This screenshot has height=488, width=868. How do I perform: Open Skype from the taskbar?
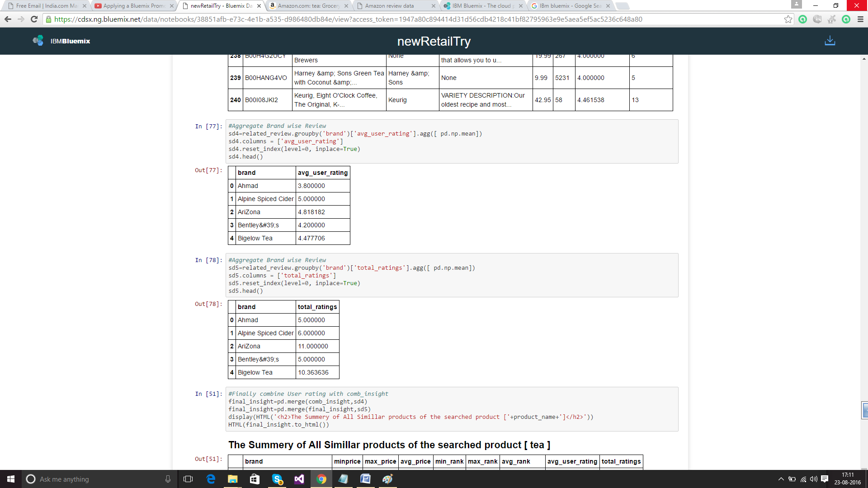(277, 479)
